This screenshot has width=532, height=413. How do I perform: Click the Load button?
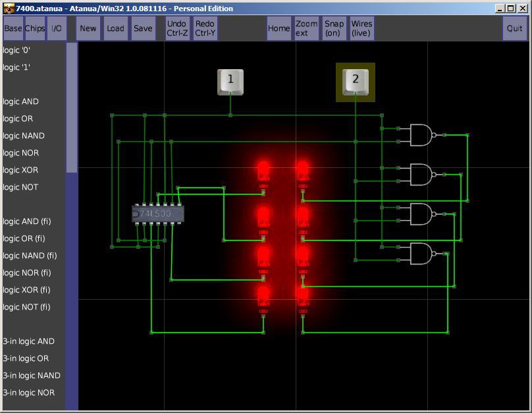click(116, 28)
